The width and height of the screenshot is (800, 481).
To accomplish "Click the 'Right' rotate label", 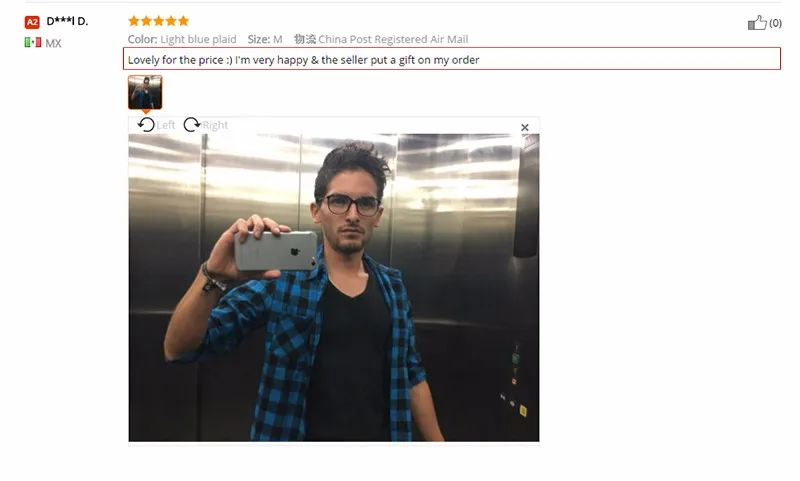I will coord(215,125).
